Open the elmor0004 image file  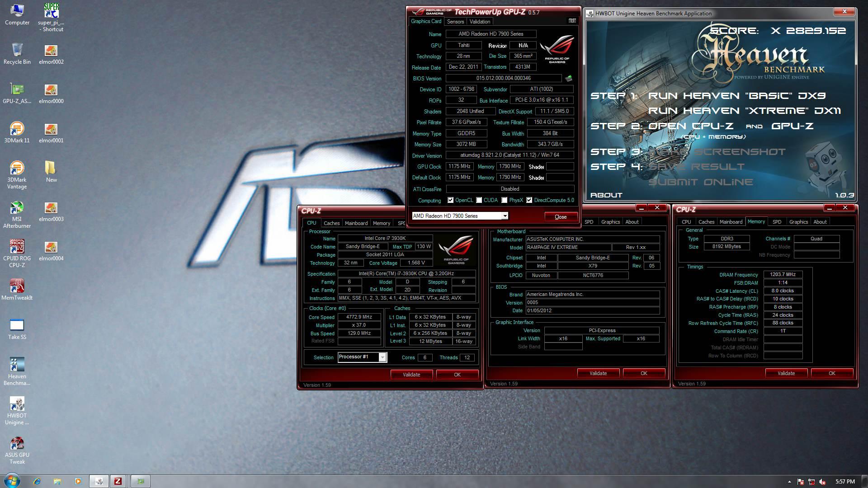click(51, 251)
